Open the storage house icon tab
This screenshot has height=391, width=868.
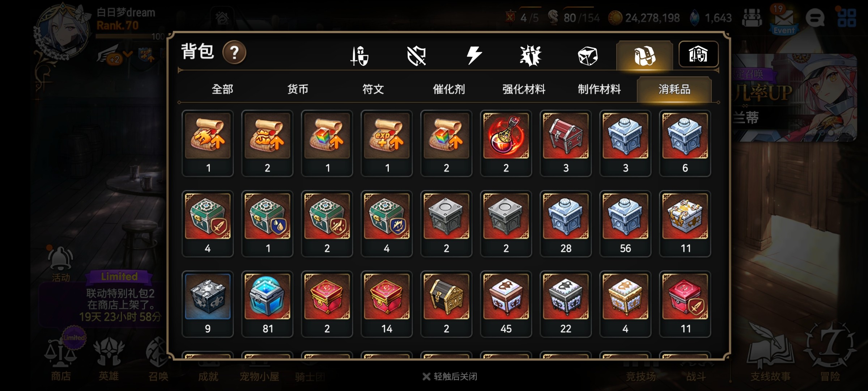point(698,54)
